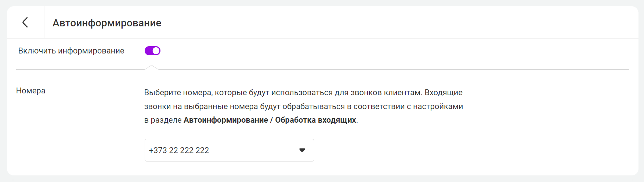Click the Включить информирование label
Image resolution: width=644 pixels, height=182 pixels.
(x=71, y=51)
